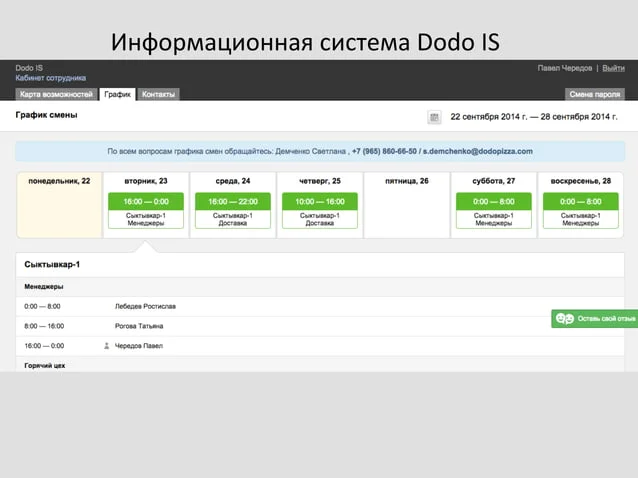This screenshot has height=478, width=638.
Task: Click the Выйти logout link
Action: 613,68
